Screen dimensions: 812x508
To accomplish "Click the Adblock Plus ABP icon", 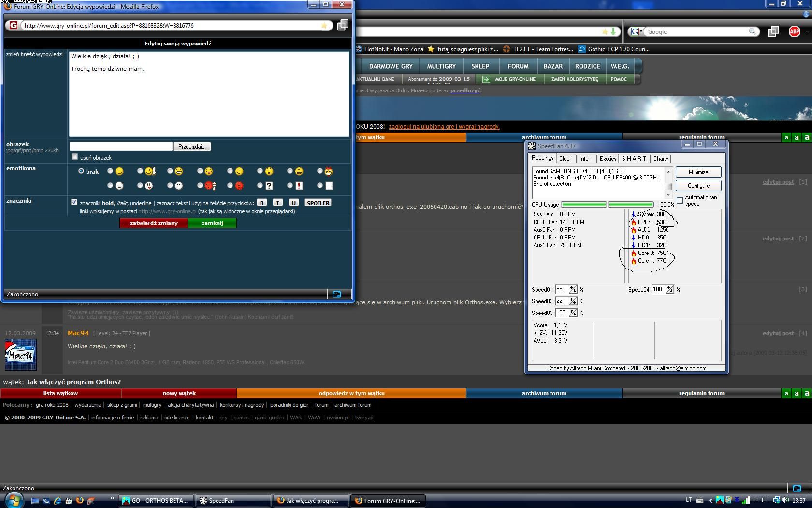I will [794, 31].
